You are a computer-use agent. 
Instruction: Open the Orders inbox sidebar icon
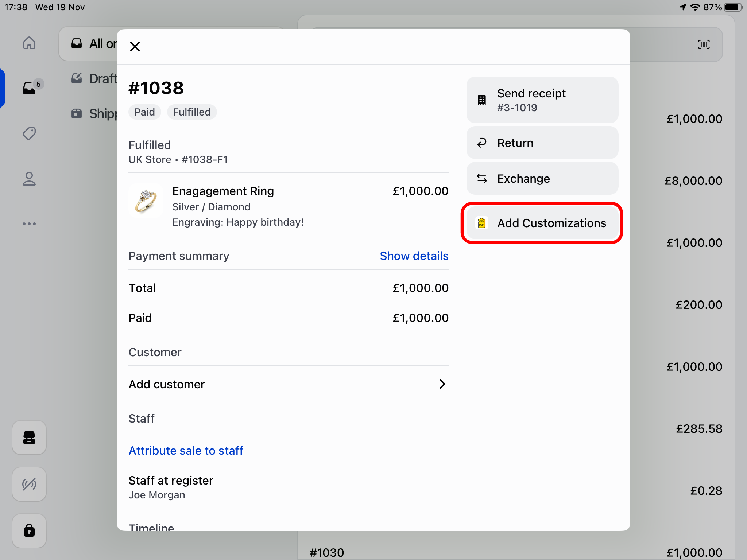[x=30, y=88]
